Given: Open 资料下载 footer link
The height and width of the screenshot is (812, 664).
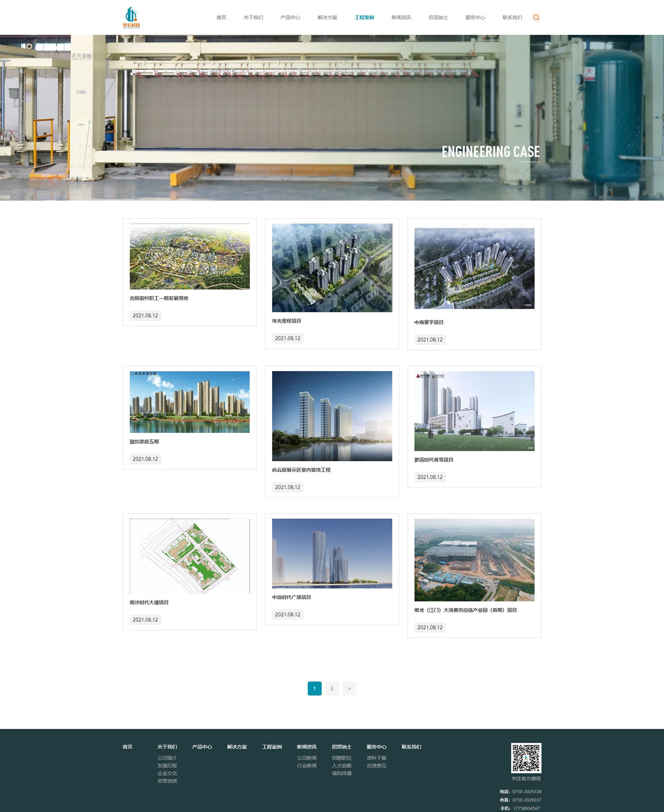Looking at the screenshot, I should click(x=376, y=758).
